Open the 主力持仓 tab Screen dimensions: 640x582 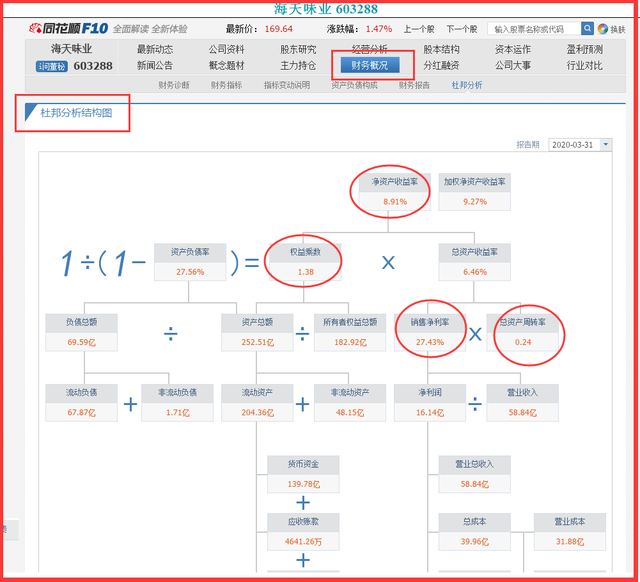(298, 65)
